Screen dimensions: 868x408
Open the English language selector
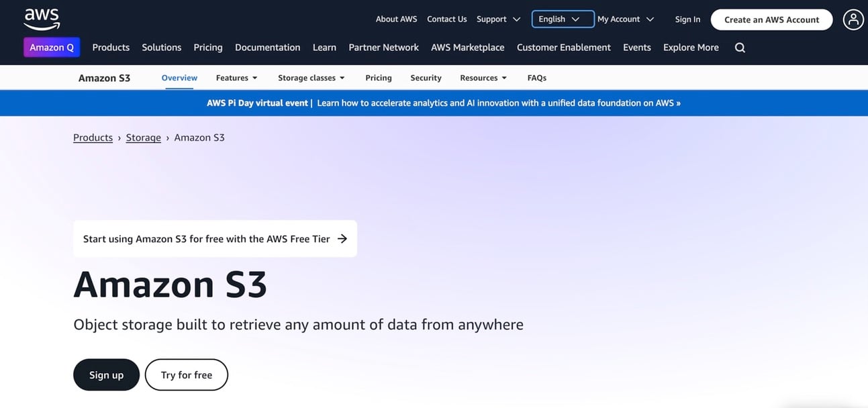563,19
